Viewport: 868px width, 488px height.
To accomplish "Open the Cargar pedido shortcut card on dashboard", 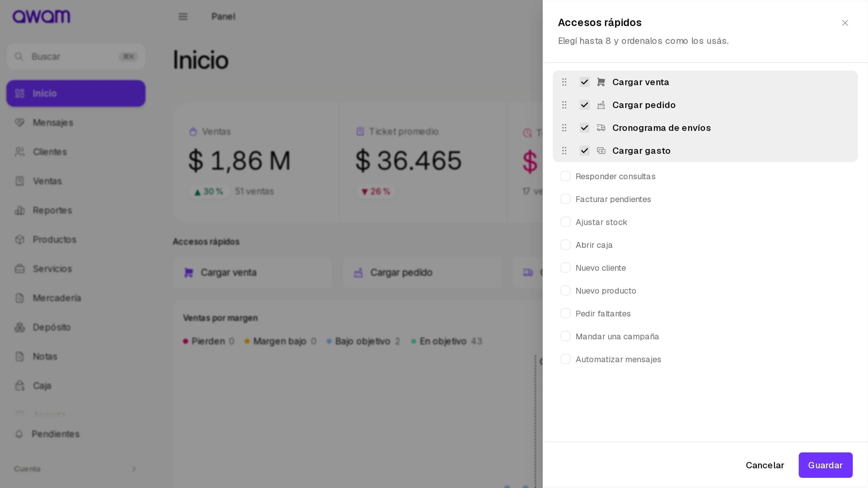I will (422, 272).
